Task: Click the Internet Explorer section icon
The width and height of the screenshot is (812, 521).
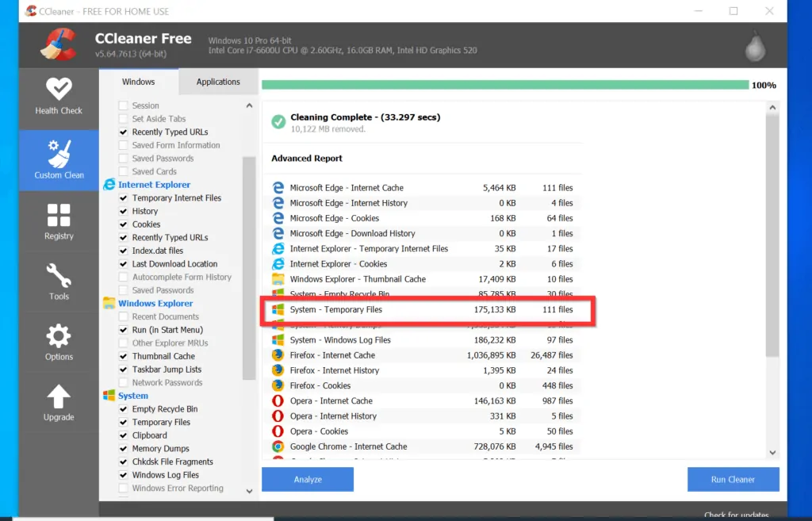Action: click(109, 184)
